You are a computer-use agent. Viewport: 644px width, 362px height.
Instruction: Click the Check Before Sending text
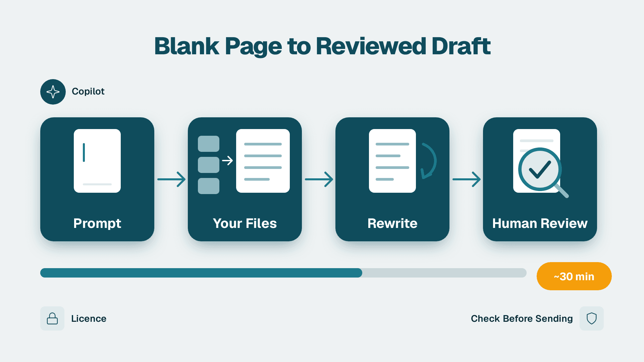[522, 318]
